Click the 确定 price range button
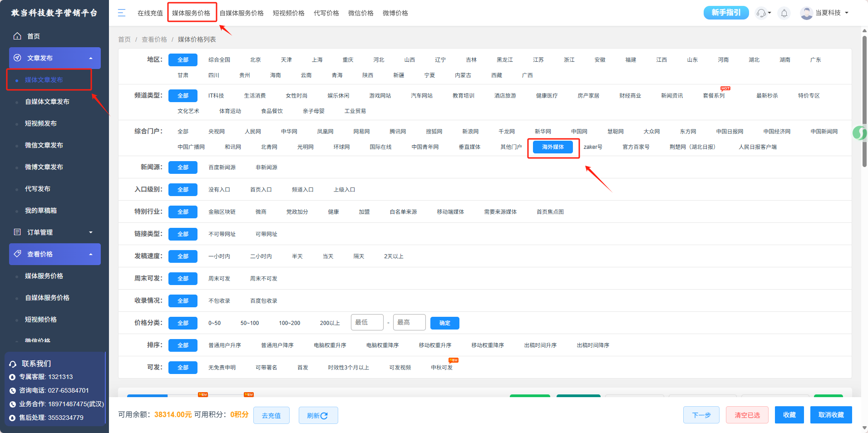This screenshot has width=868, height=433. coord(445,323)
